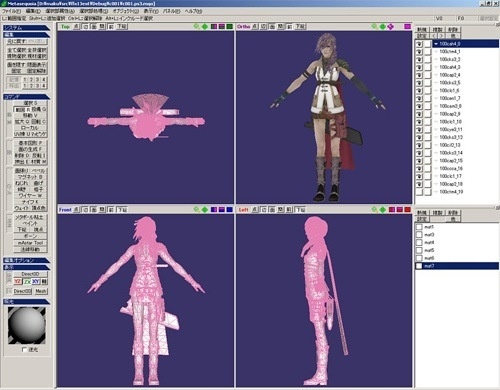Viewport: 500px width, 390px height.
Task: Collapse the コマンド panel header
Action: [26, 97]
